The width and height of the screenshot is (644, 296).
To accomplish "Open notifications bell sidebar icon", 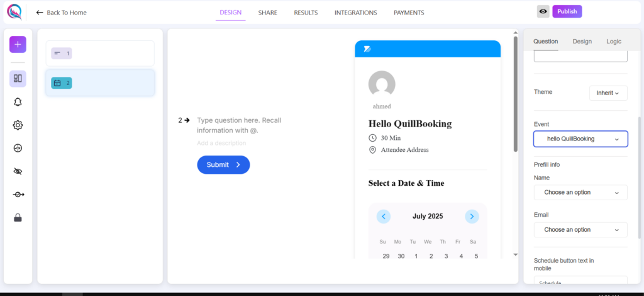I will (x=18, y=102).
